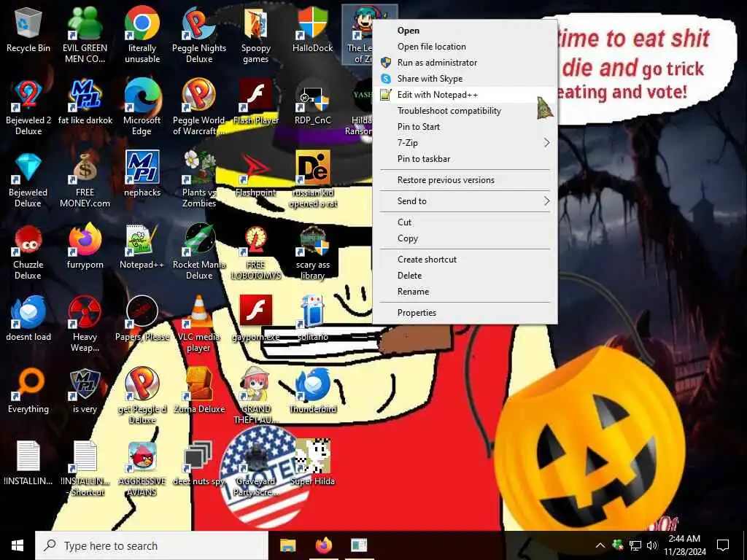Choose Pin to Start
This screenshot has width=747, height=560.
(465, 127)
